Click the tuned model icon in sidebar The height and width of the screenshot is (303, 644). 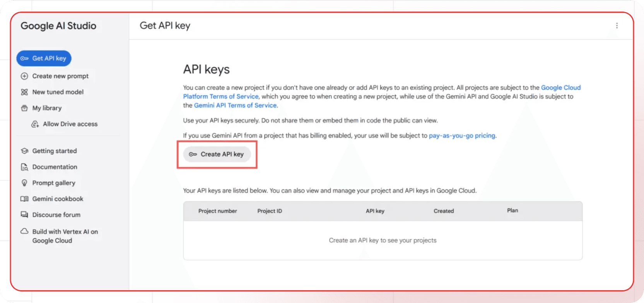(x=24, y=92)
